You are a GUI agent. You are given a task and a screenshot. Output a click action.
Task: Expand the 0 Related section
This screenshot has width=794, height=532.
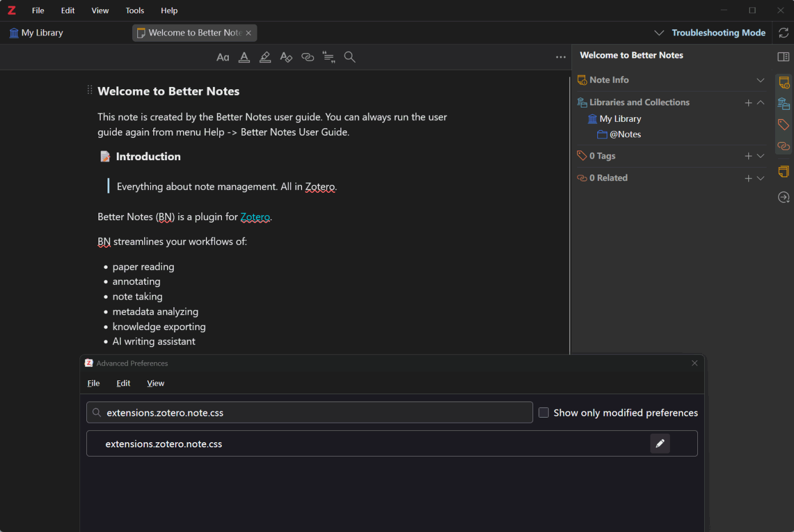(761, 178)
